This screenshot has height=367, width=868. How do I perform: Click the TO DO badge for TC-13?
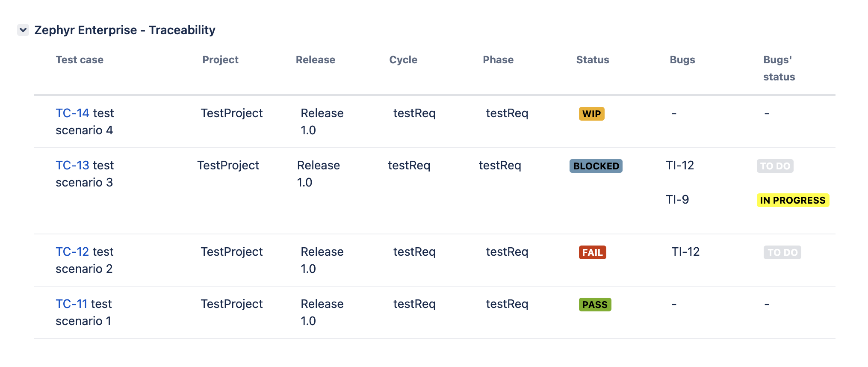pyautogui.click(x=775, y=166)
